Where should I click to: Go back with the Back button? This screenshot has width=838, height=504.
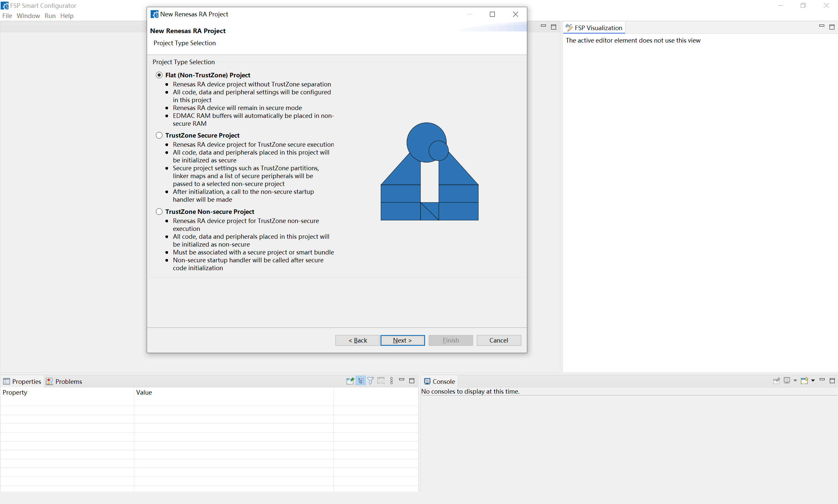[357, 340]
